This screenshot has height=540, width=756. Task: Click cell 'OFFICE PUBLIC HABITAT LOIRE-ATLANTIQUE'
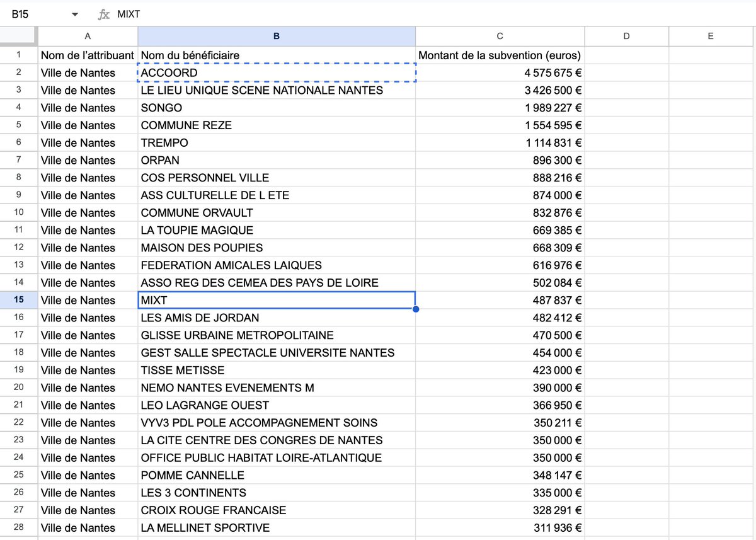277,457
